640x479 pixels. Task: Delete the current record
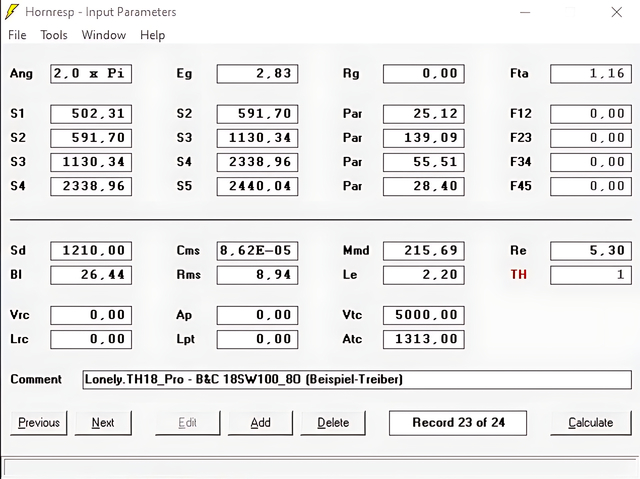click(333, 423)
